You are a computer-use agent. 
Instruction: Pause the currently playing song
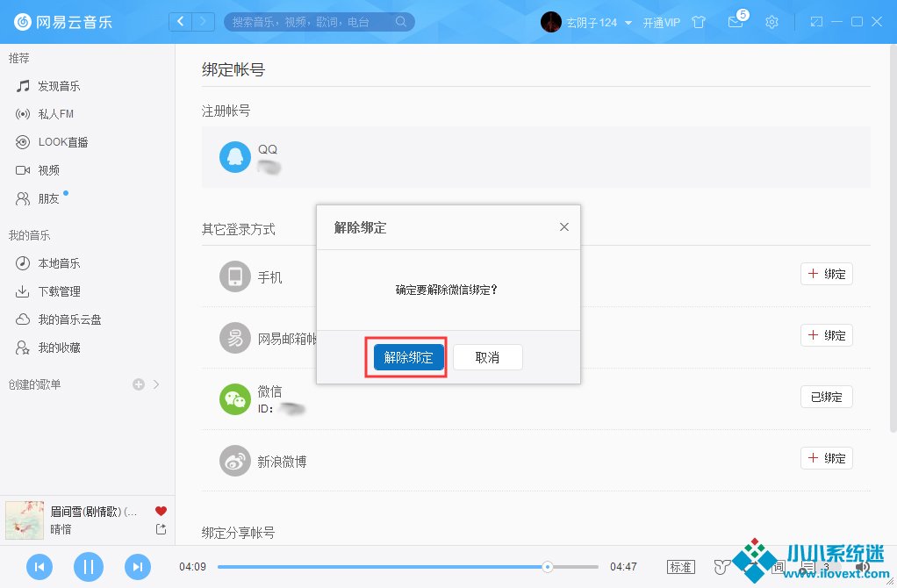point(88,567)
